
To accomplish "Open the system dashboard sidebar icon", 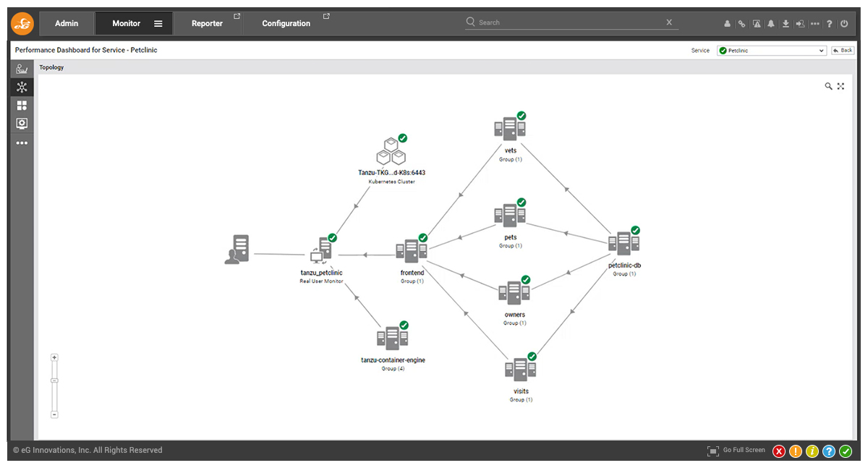I will pyautogui.click(x=22, y=69).
